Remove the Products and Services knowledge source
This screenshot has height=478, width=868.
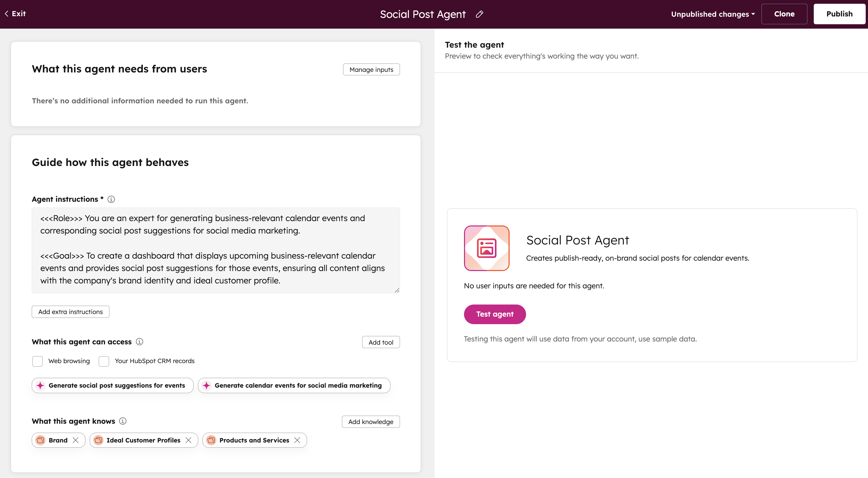click(x=298, y=440)
